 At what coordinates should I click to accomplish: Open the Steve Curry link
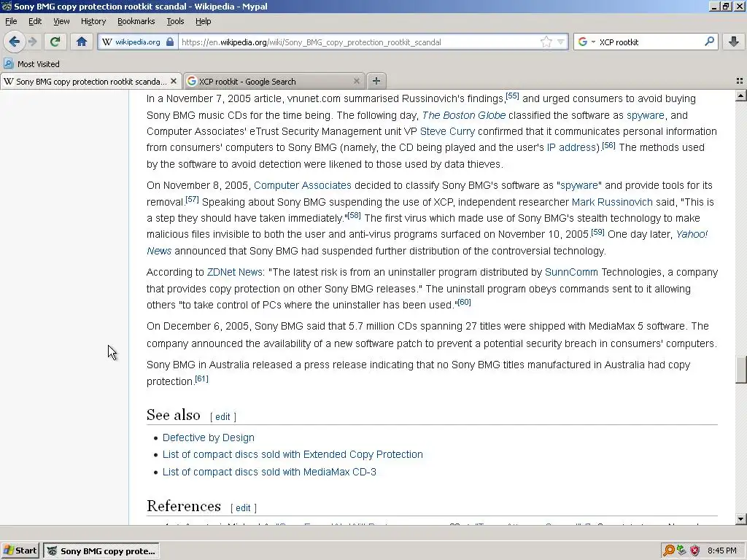(447, 131)
